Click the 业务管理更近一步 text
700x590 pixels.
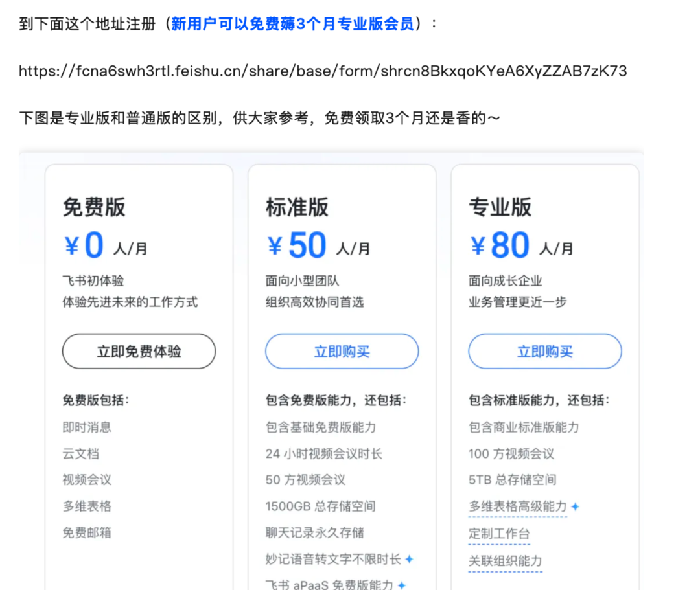pos(518,302)
